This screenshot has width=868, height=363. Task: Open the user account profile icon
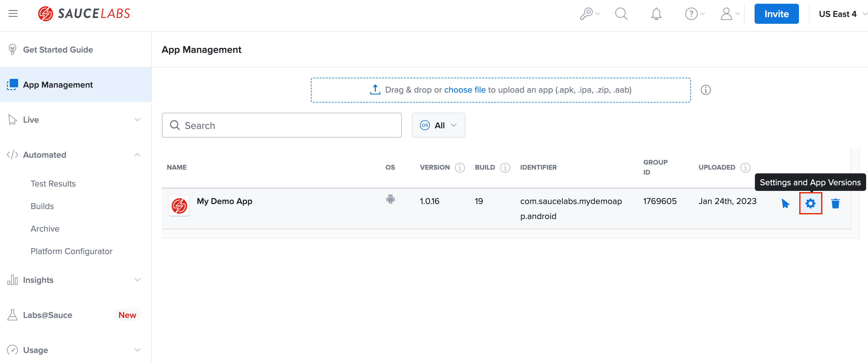[x=726, y=14]
